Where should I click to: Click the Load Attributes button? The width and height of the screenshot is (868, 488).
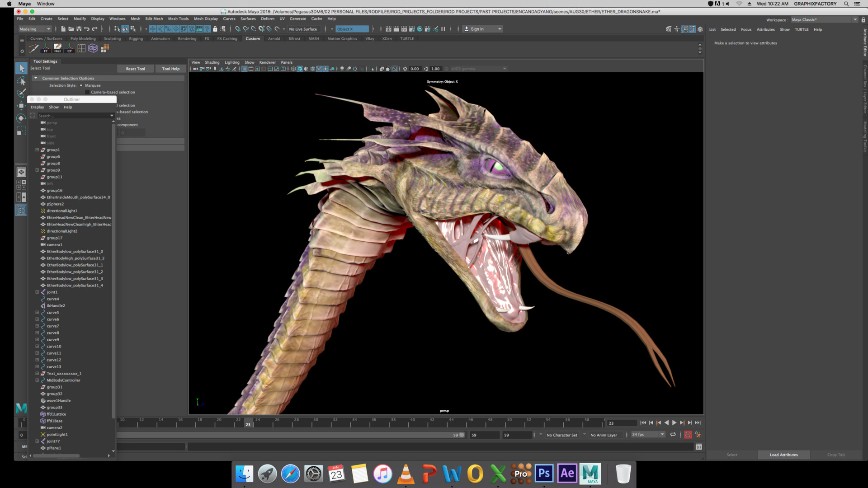click(x=783, y=455)
